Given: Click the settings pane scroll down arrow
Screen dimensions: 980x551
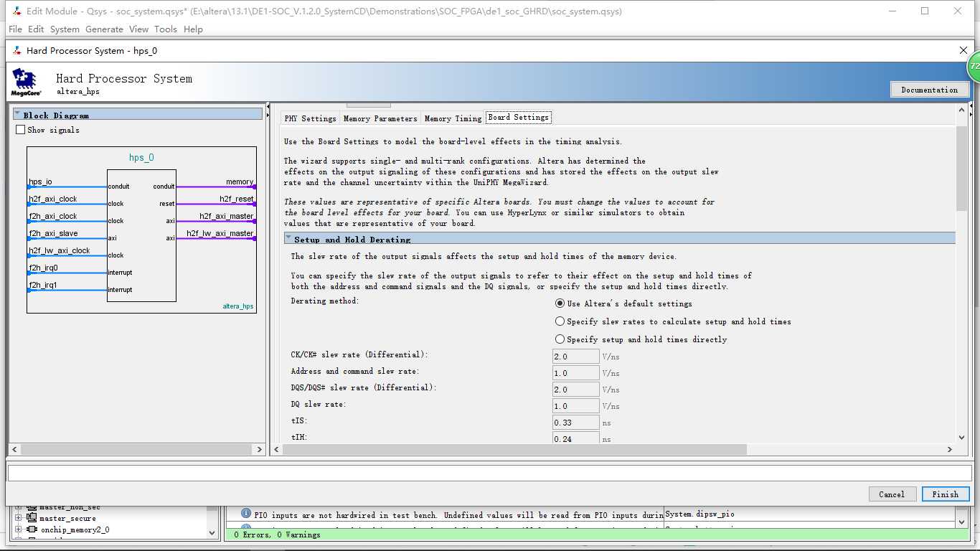Looking at the screenshot, I should point(962,437).
